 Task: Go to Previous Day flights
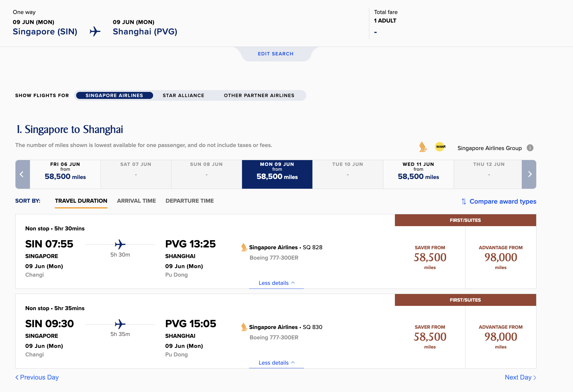[37, 377]
